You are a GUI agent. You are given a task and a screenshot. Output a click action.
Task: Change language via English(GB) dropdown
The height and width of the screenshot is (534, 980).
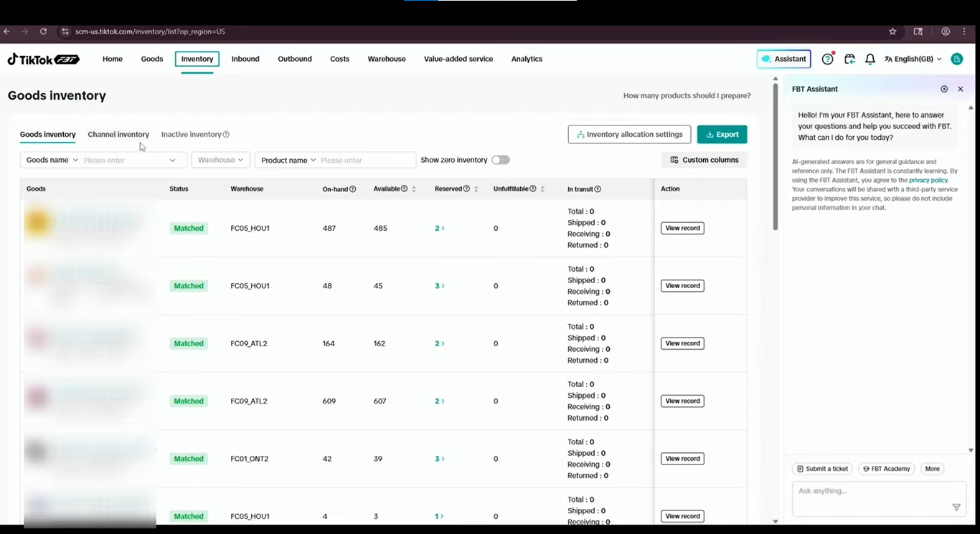pos(913,59)
